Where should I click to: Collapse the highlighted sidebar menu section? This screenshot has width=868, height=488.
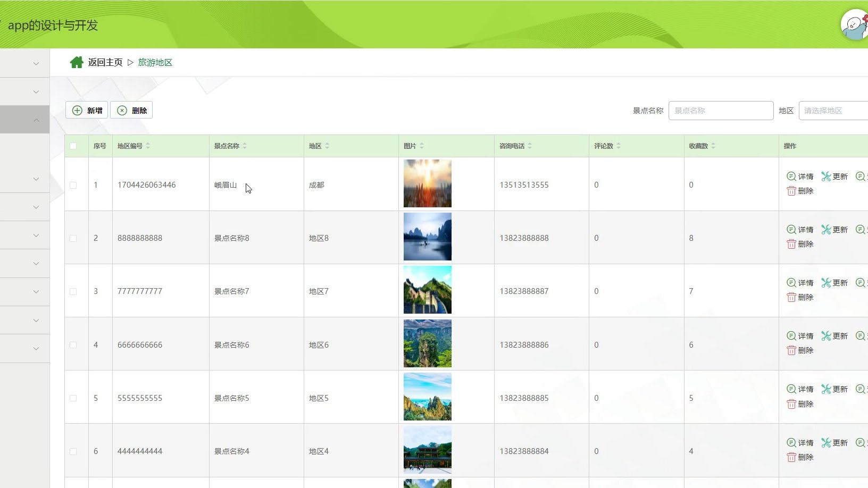point(36,120)
